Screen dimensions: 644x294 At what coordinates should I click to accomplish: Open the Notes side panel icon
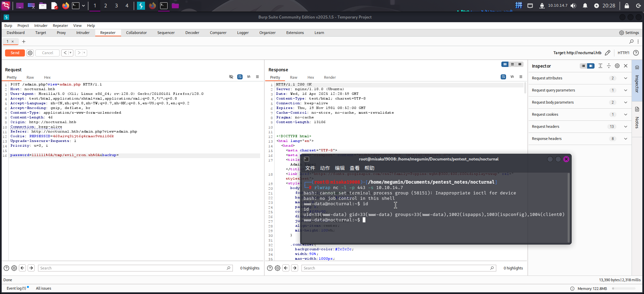coord(637,109)
